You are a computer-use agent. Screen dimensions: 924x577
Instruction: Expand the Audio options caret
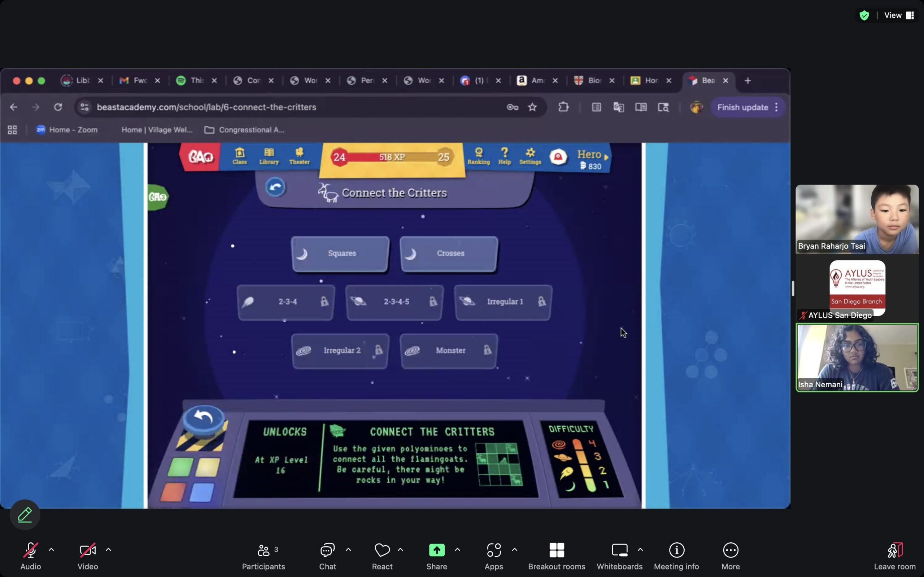click(x=51, y=550)
